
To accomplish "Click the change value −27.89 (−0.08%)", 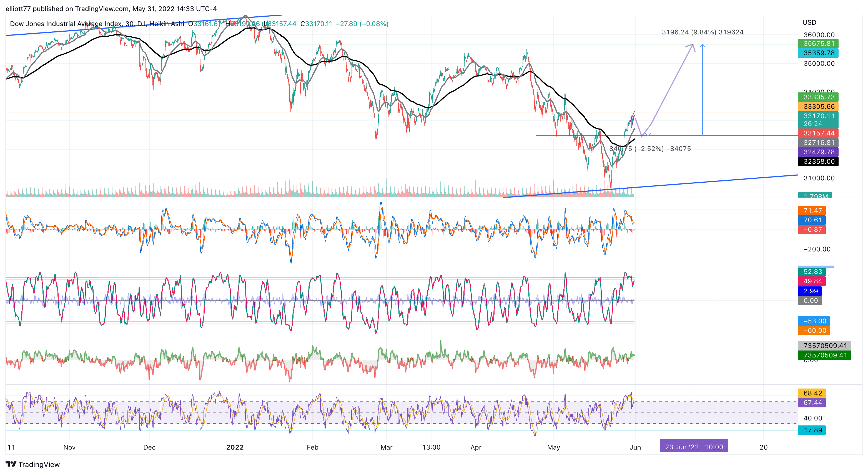I will [x=362, y=24].
